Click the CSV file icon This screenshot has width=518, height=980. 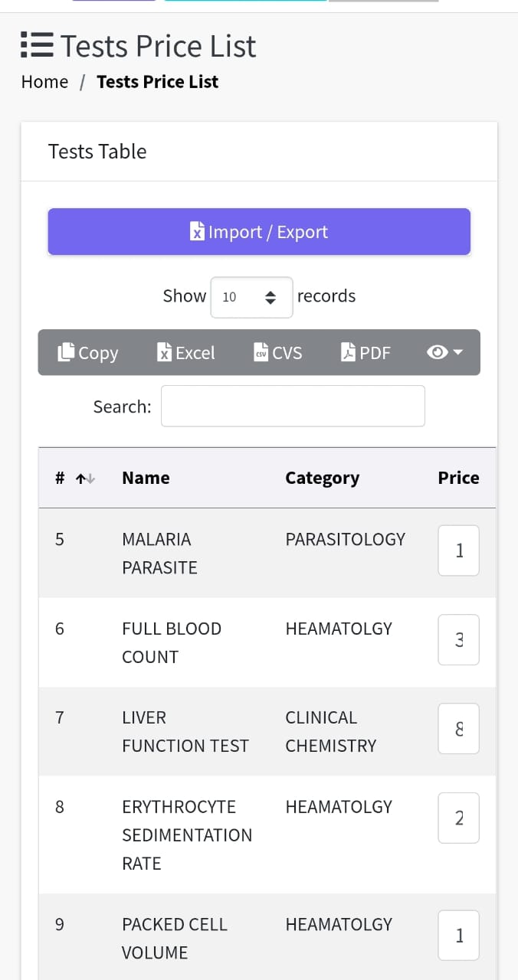point(261,352)
